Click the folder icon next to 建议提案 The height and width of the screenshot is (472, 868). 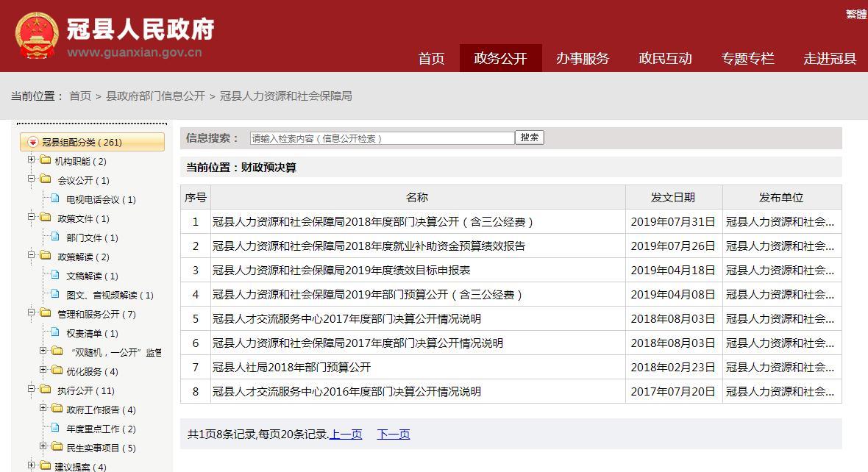[46, 466]
